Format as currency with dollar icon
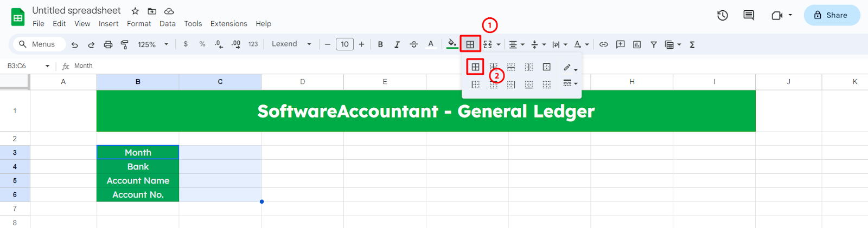Image resolution: width=868 pixels, height=228 pixels. pyautogui.click(x=186, y=44)
